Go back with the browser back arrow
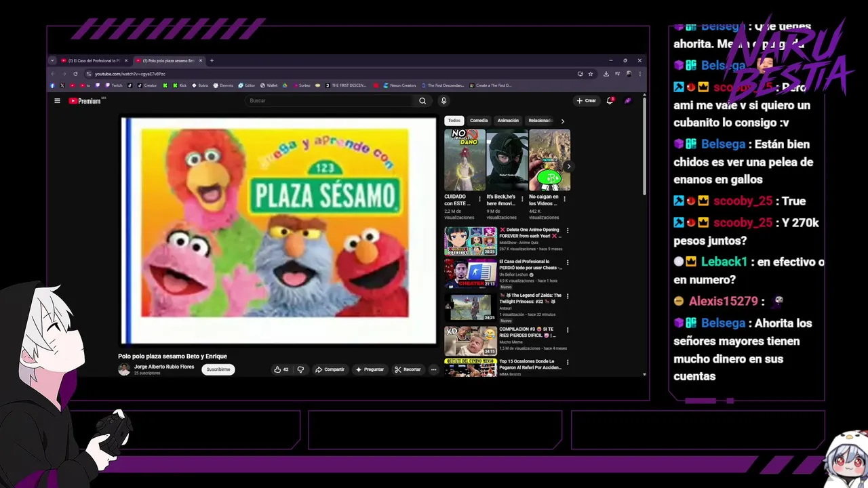The image size is (868, 488). (x=54, y=74)
